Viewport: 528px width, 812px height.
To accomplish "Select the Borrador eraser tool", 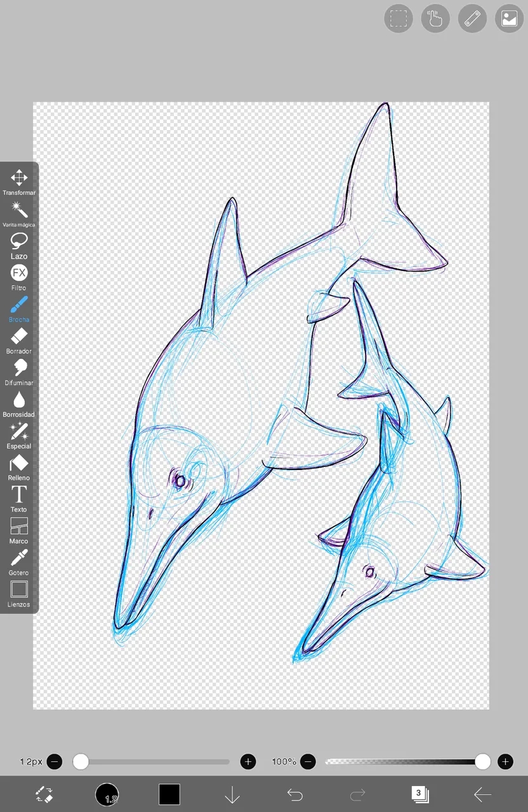I will click(19, 341).
